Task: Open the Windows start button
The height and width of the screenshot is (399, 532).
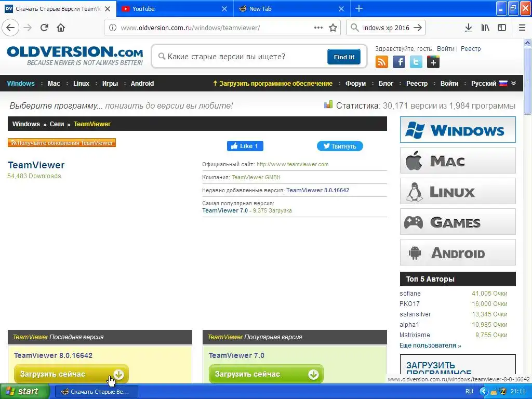Action: [x=25, y=391]
